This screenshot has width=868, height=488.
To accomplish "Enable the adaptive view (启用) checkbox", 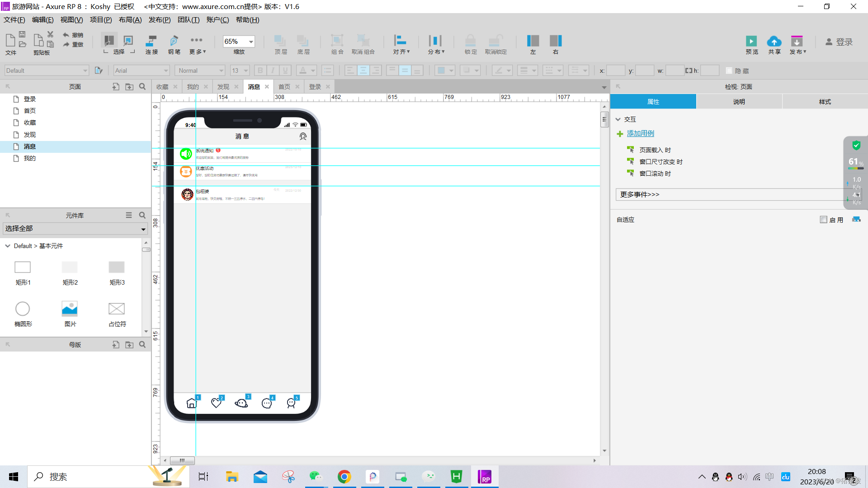I will click(x=823, y=220).
